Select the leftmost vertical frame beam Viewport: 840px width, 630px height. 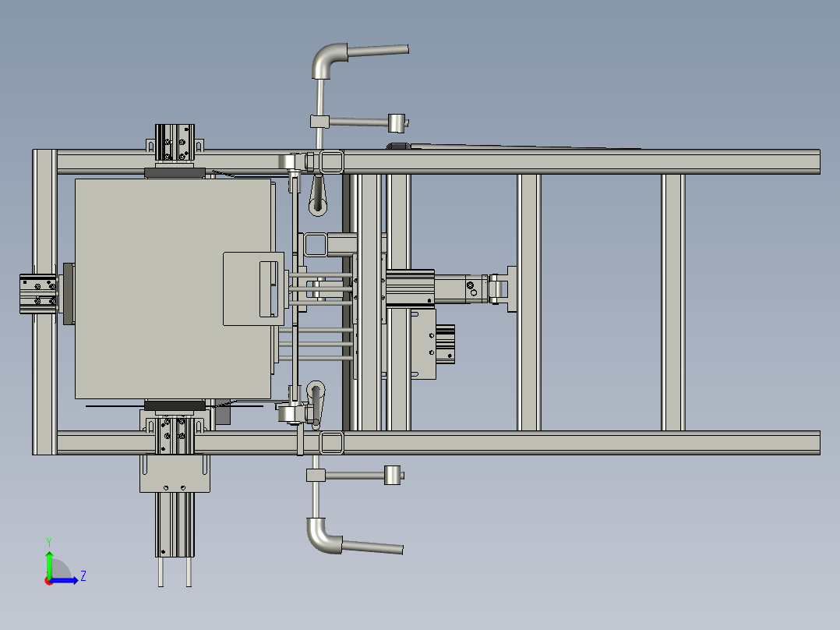coord(45,302)
